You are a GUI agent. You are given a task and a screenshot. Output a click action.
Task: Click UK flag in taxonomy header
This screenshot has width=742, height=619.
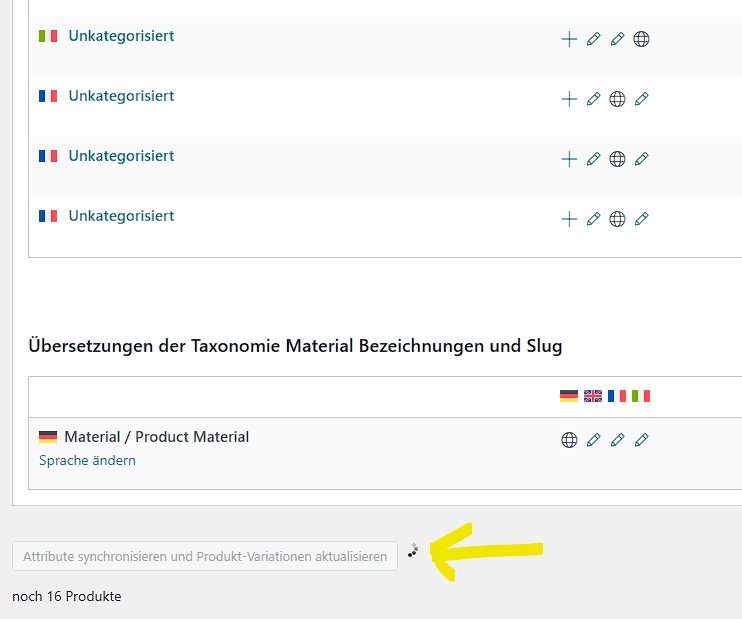coord(593,396)
